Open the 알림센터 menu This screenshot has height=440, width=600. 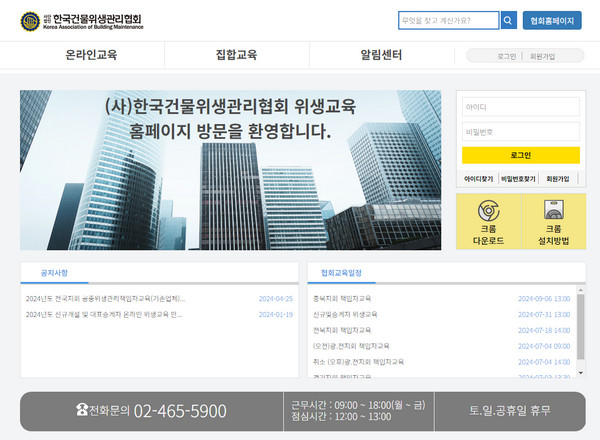tap(382, 55)
